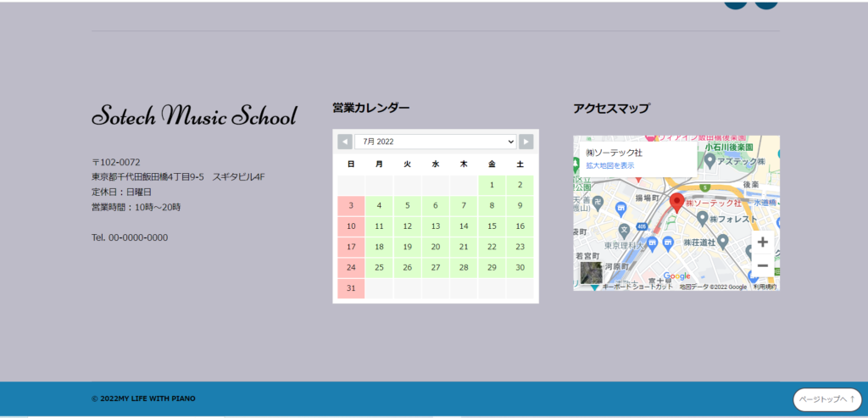Select July 30 on the calendar
Screen dimensions: 868x418
pos(520,268)
